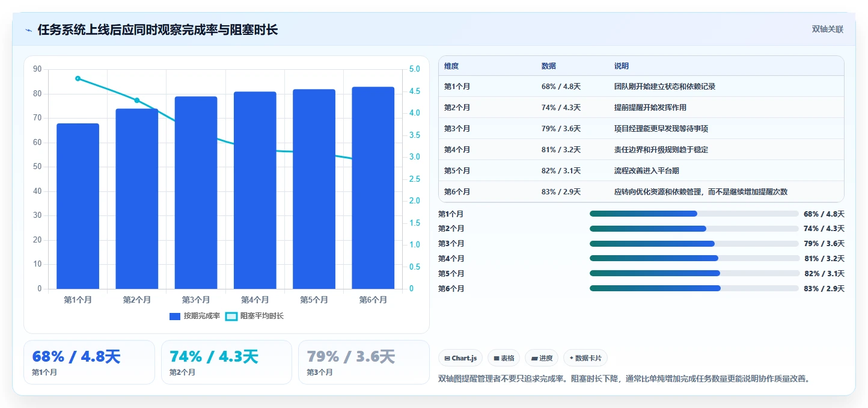Toggle the 阻塞平均时长 legend entry
The height and width of the screenshot is (408, 868).
(x=254, y=316)
